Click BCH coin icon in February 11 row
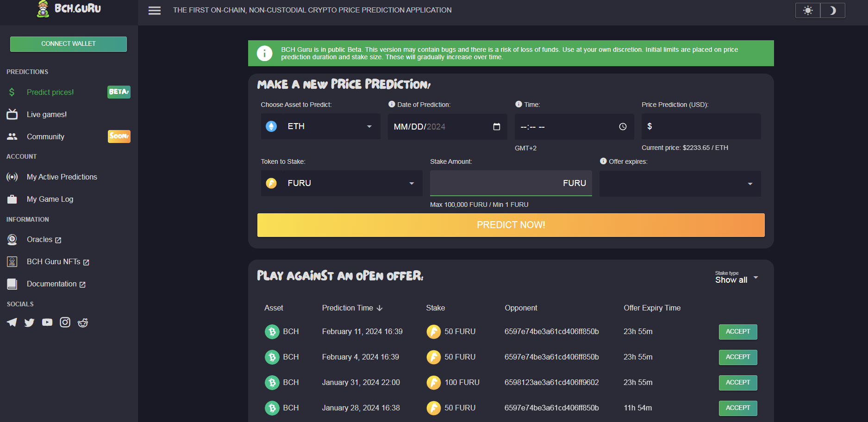Image resolution: width=868 pixels, height=422 pixels. 272,332
